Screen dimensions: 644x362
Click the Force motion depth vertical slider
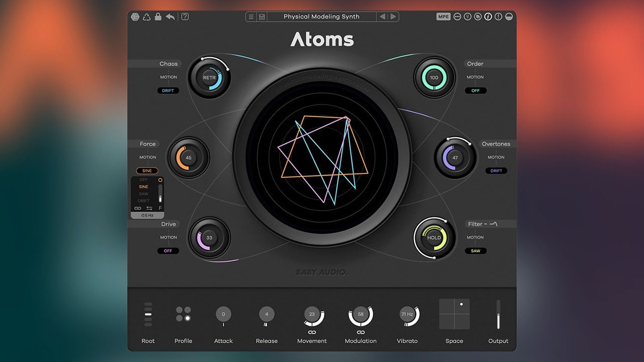click(x=160, y=194)
